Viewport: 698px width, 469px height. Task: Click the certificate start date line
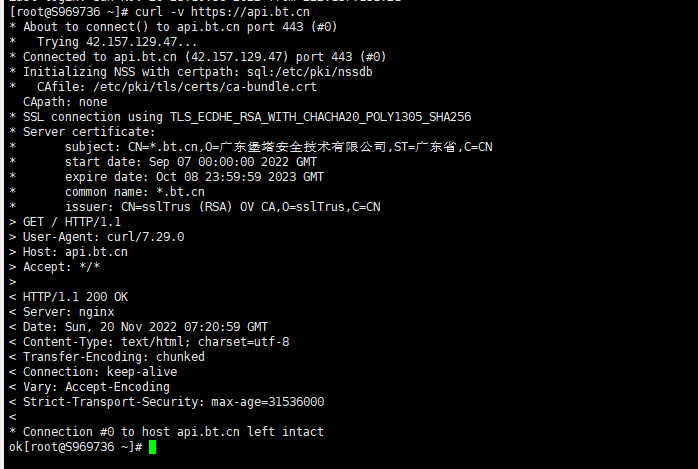(x=191, y=162)
